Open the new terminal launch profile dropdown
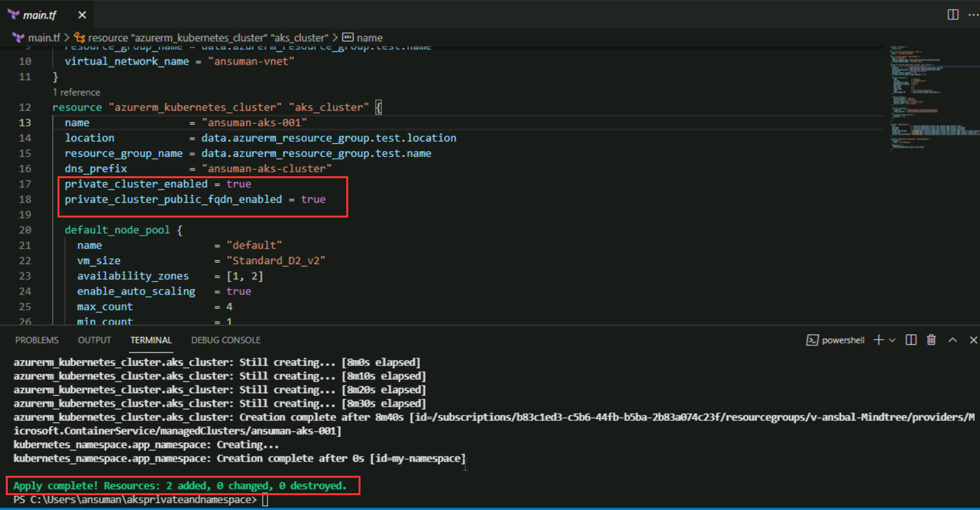The height and width of the screenshot is (510, 980). click(x=892, y=340)
